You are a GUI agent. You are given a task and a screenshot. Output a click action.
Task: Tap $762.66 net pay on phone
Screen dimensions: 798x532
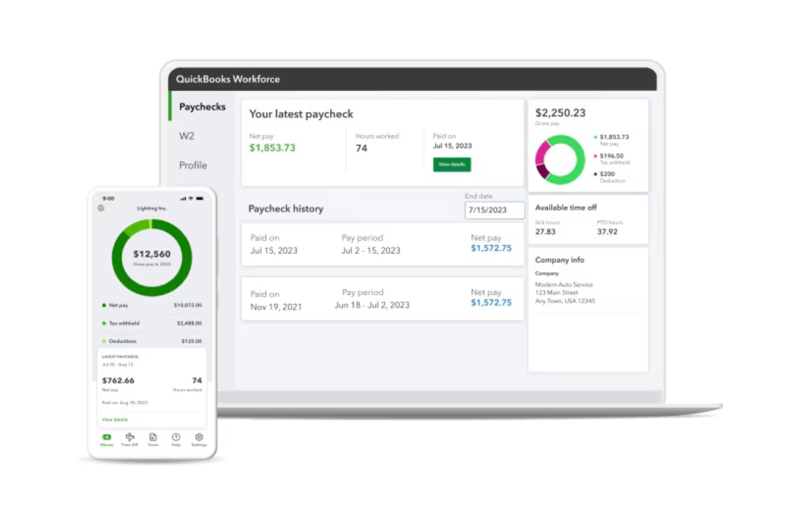[118, 381]
